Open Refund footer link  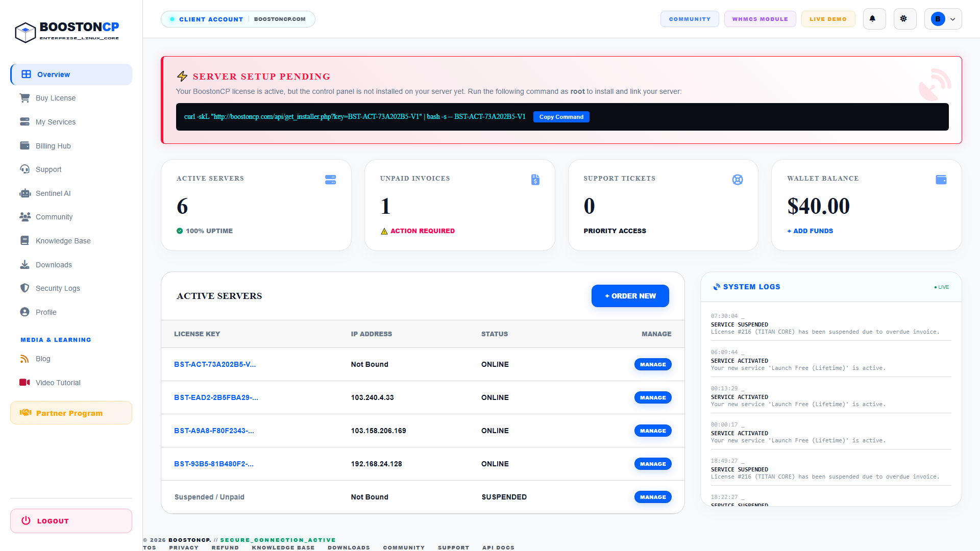coord(225,547)
